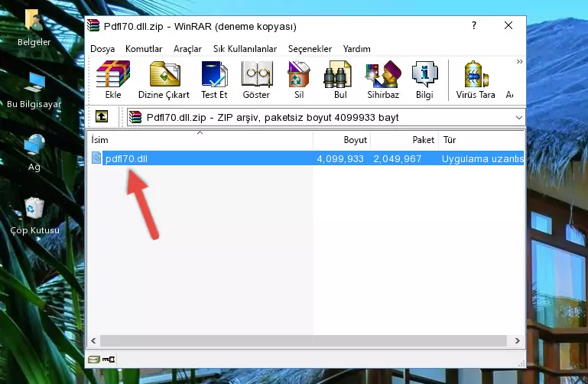Viewport: 588px width, 384px height.
Task: Click the Dizine Çıkart extract icon
Action: (164, 80)
